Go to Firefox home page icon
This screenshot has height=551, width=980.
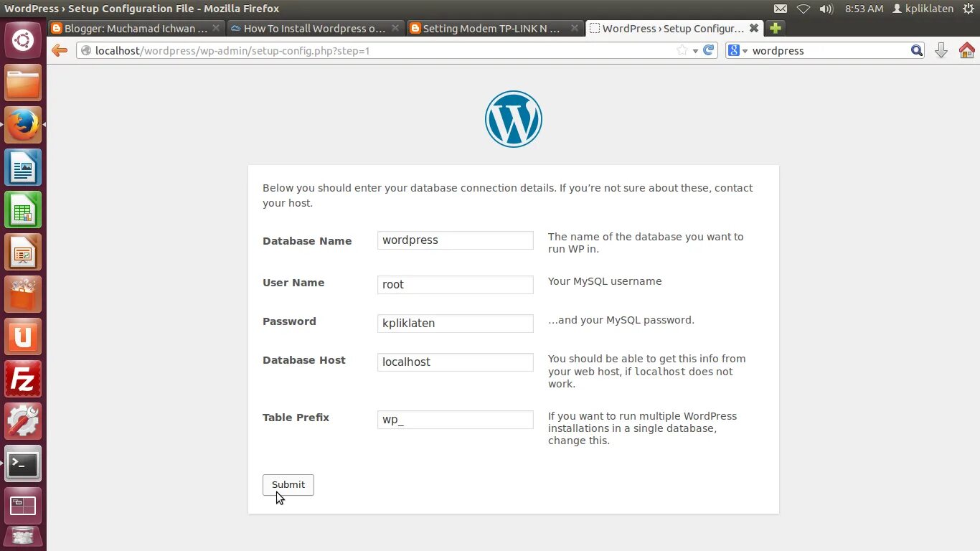click(x=966, y=50)
